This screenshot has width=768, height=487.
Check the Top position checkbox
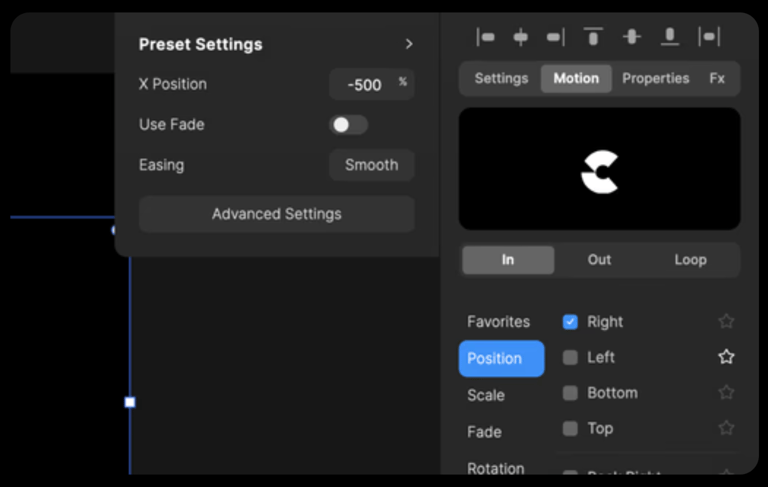click(570, 429)
